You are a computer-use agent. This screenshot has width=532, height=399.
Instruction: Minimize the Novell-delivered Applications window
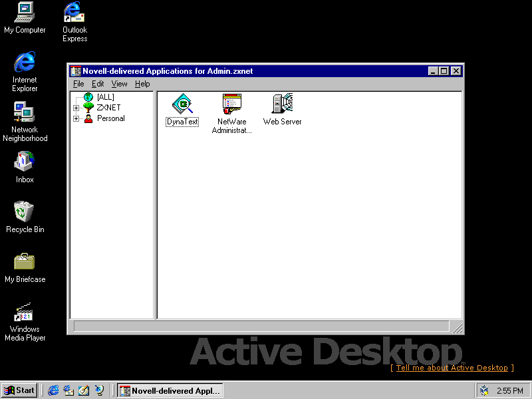[x=433, y=71]
